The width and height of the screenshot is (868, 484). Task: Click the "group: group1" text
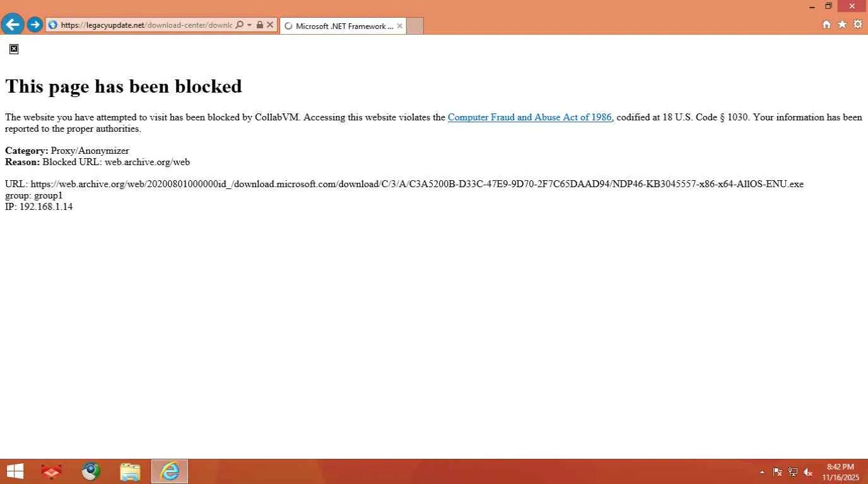pyautogui.click(x=34, y=195)
